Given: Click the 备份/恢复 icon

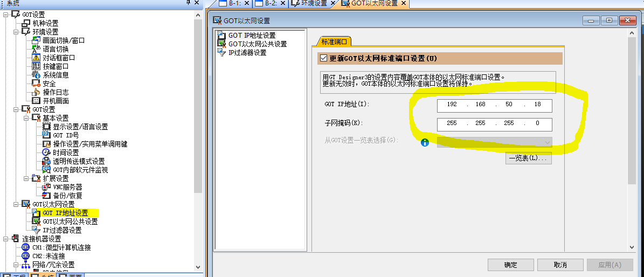Looking at the screenshot, I should [46, 196].
